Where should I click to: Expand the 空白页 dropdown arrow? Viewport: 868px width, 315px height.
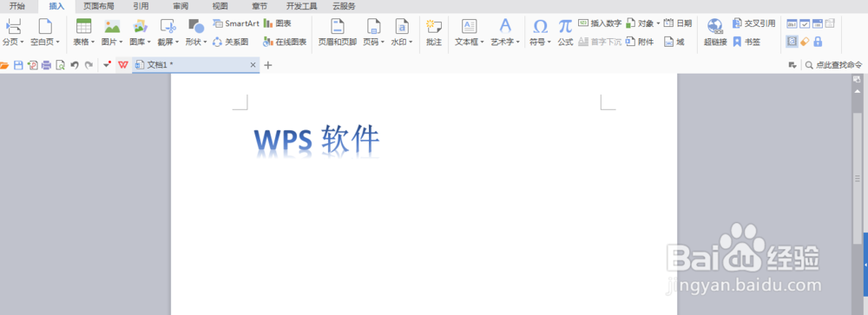(57, 42)
